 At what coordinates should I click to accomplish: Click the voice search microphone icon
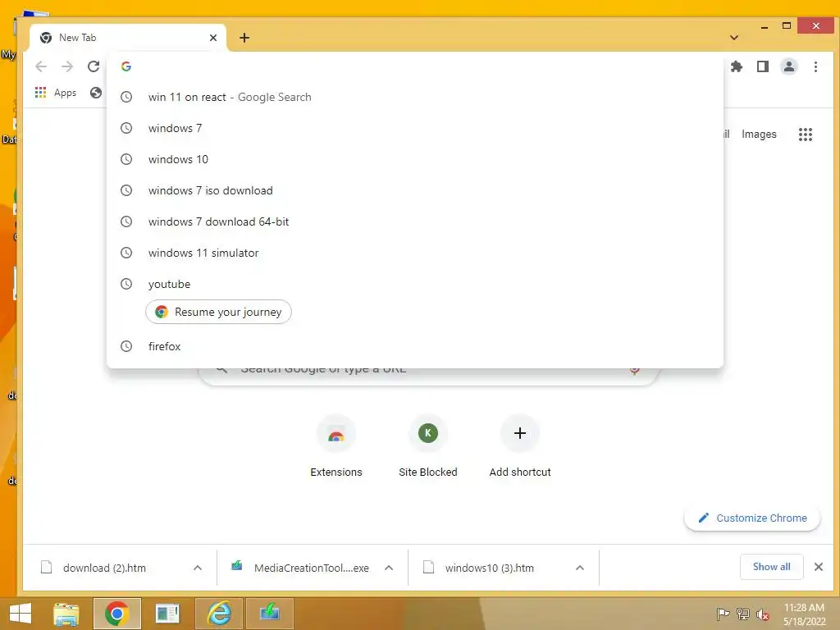pyautogui.click(x=634, y=369)
